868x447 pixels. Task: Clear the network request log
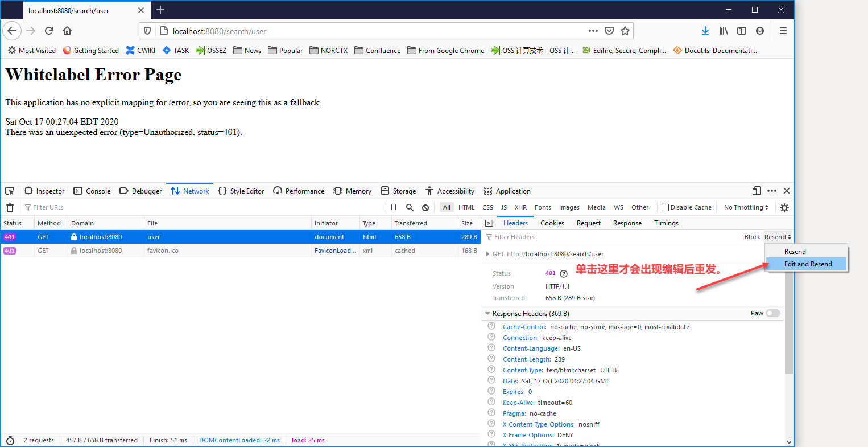point(10,207)
